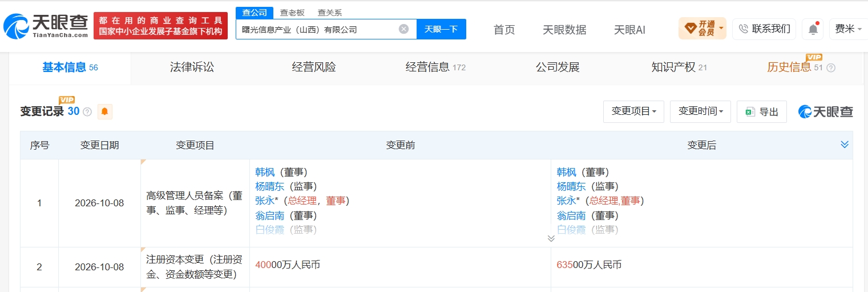Export records with the 导出 button

click(x=762, y=111)
